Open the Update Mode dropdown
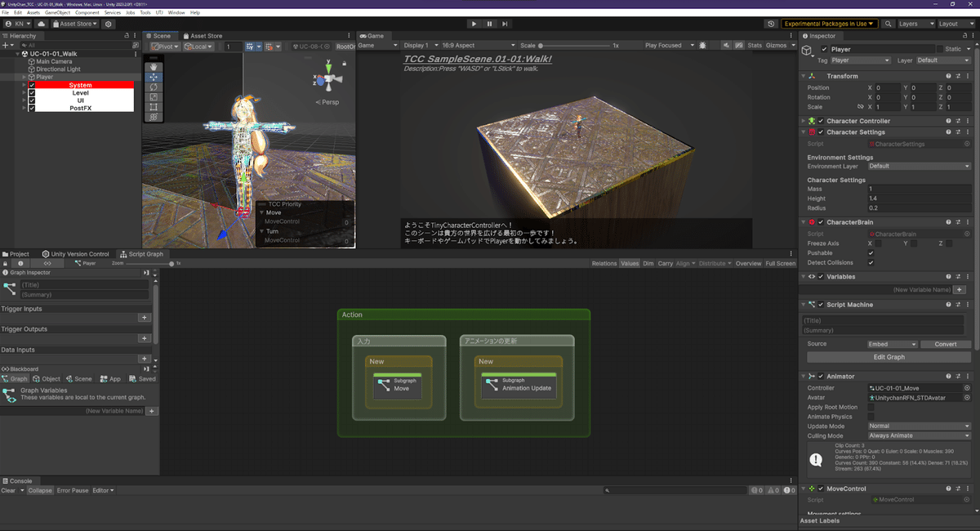This screenshot has height=531, width=980. 919,426
